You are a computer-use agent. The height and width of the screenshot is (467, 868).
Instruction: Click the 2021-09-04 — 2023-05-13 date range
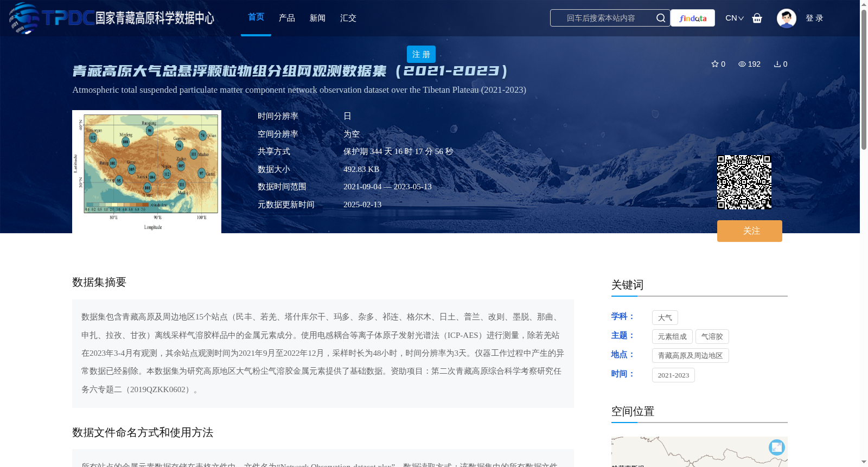(x=387, y=187)
